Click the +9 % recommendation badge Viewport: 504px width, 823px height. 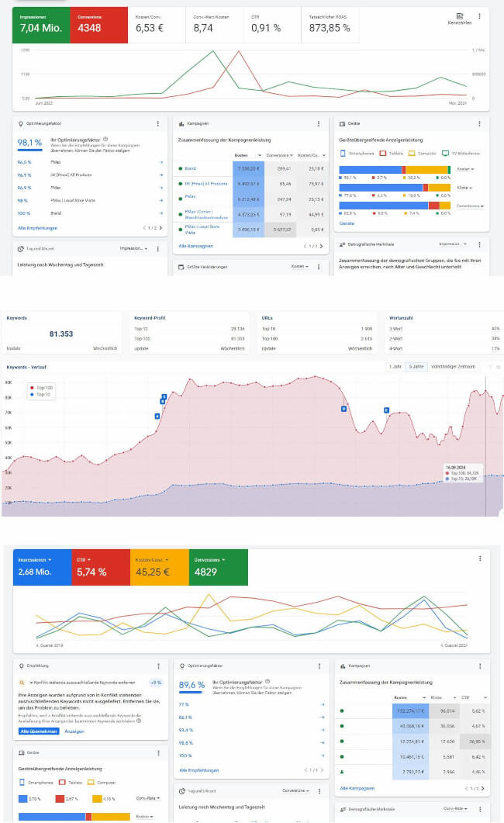[154, 683]
